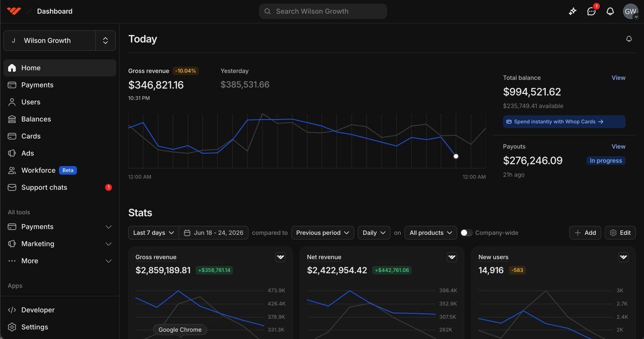The image size is (644, 339).
Task: Click the Dashboard breadcrumb title
Action: click(x=55, y=11)
